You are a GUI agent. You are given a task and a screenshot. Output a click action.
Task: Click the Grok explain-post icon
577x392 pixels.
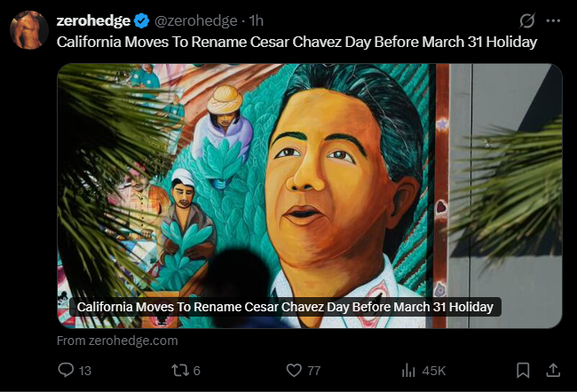point(527,20)
